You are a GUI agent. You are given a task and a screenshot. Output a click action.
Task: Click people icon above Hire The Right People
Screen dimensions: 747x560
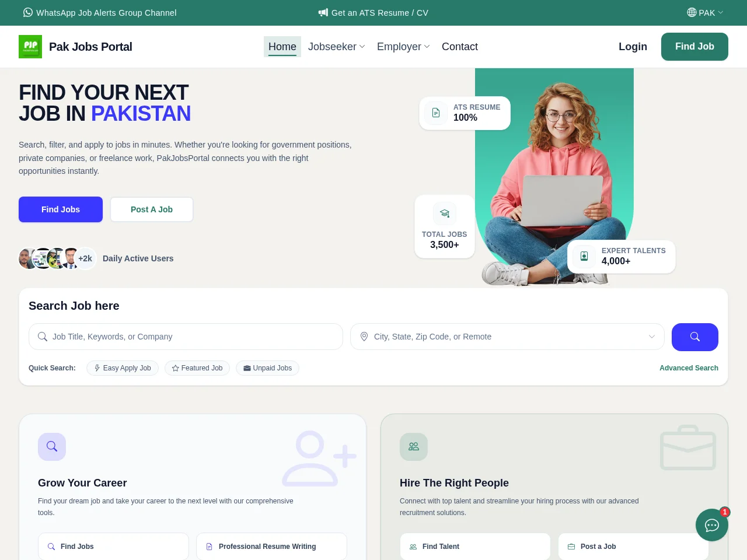[x=414, y=447]
